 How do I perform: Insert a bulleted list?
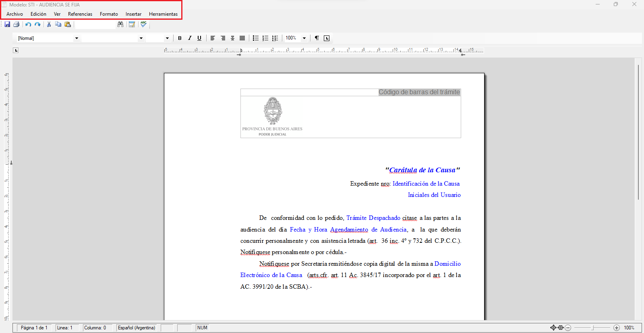point(255,38)
